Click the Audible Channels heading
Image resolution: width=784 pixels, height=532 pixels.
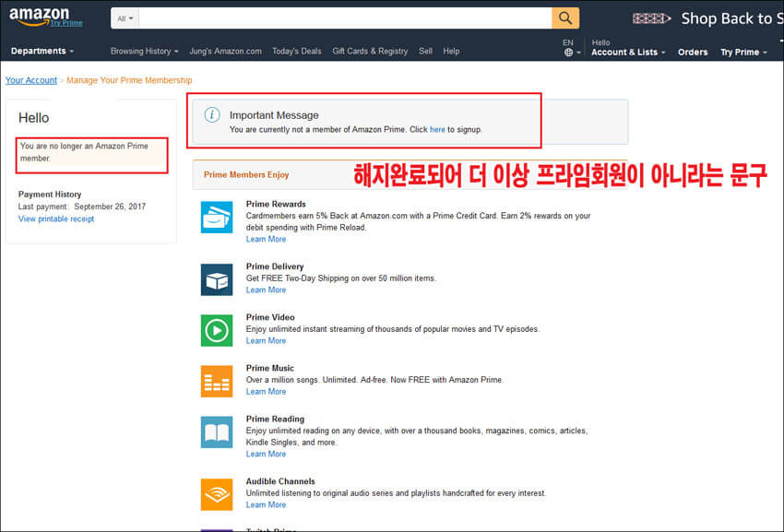click(280, 481)
